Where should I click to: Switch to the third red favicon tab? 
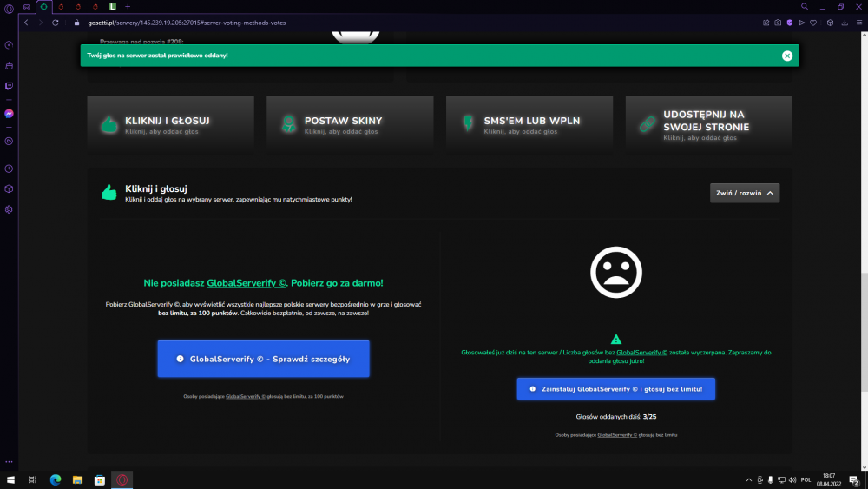(95, 7)
